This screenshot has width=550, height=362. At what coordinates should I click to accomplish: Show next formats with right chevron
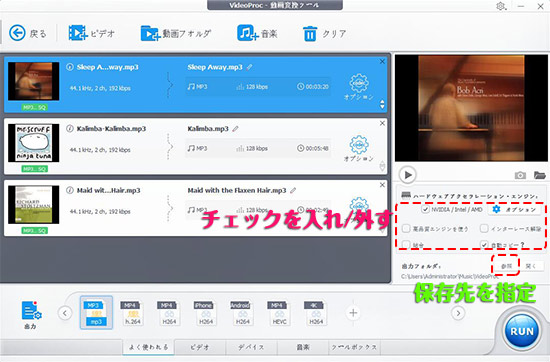tap(458, 313)
